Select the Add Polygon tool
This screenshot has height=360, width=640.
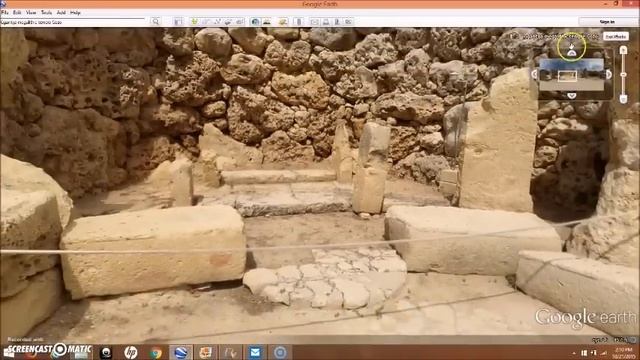pyautogui.click(x=206, y=22)
